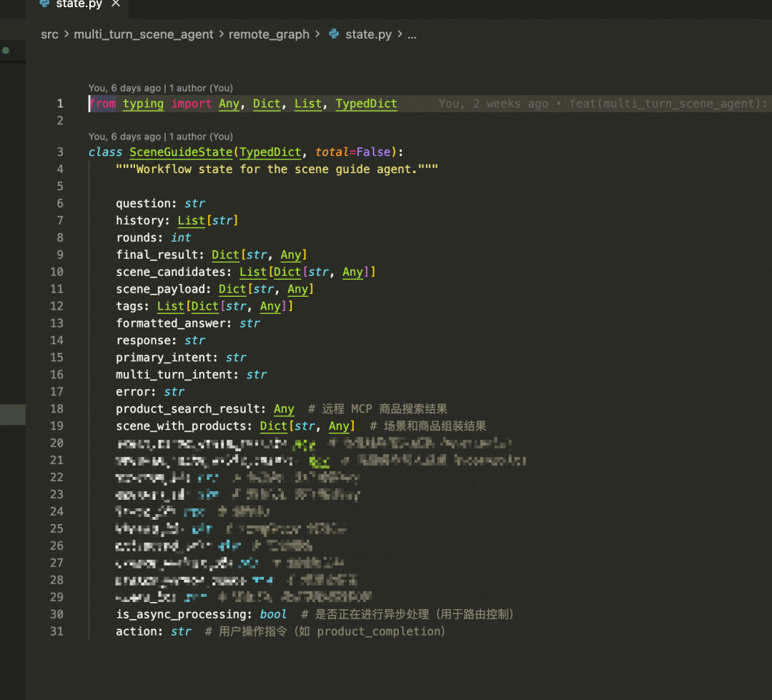Click the Python icon in the breadcrumb path
This screenshot has height=700, width=772.
coord(334,34)
